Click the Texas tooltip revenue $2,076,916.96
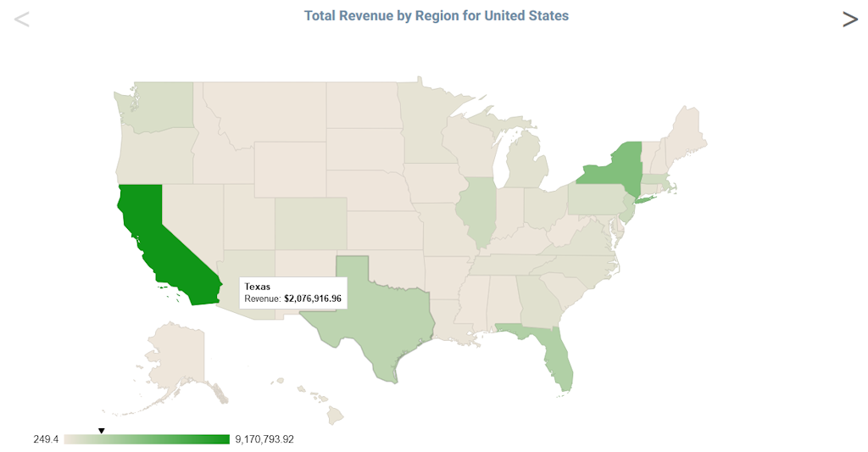Viewport: 868px width, 452px height. 313,299
